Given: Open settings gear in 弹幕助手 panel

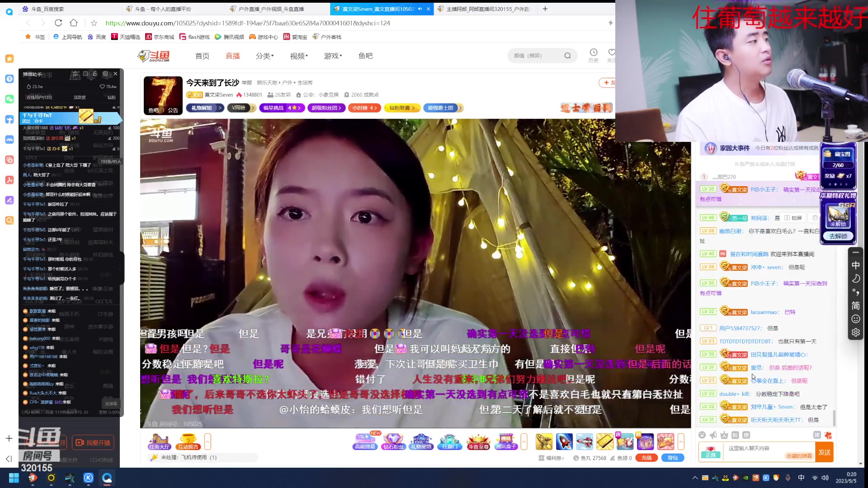Looking at the screenshot, I should (x=105, y=74).
